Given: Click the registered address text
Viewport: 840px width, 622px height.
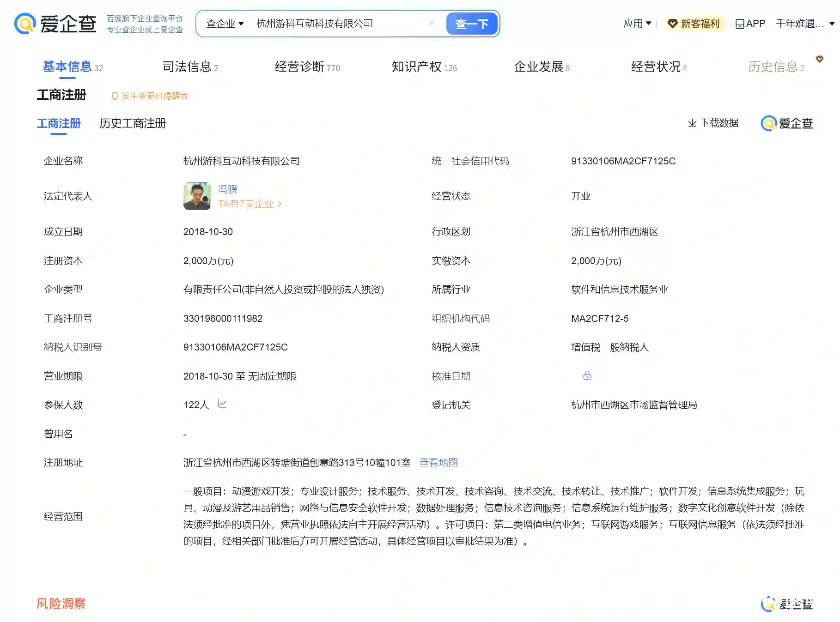Looking at the screenshot, I should [x=297, y=463].
